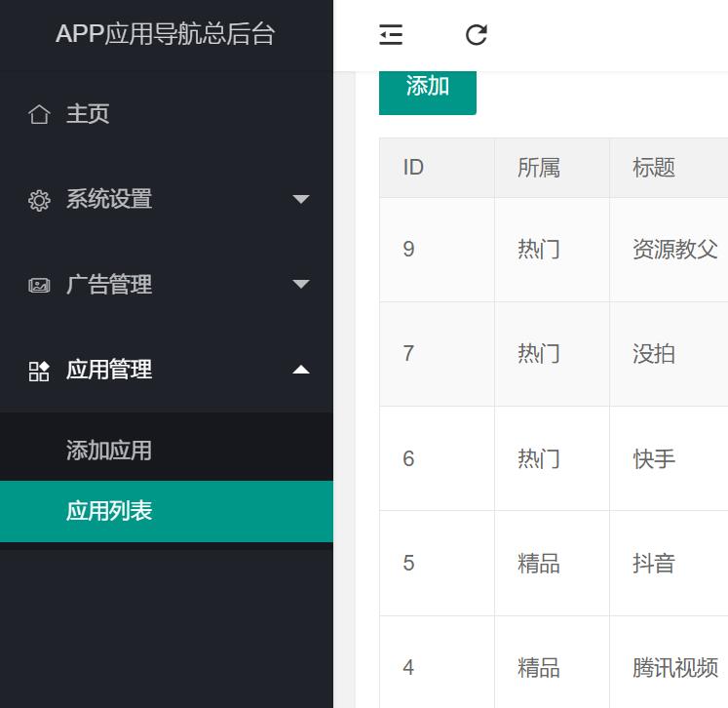
Task: Click the grid icon beside 应用管理
Action: (39, 371)
